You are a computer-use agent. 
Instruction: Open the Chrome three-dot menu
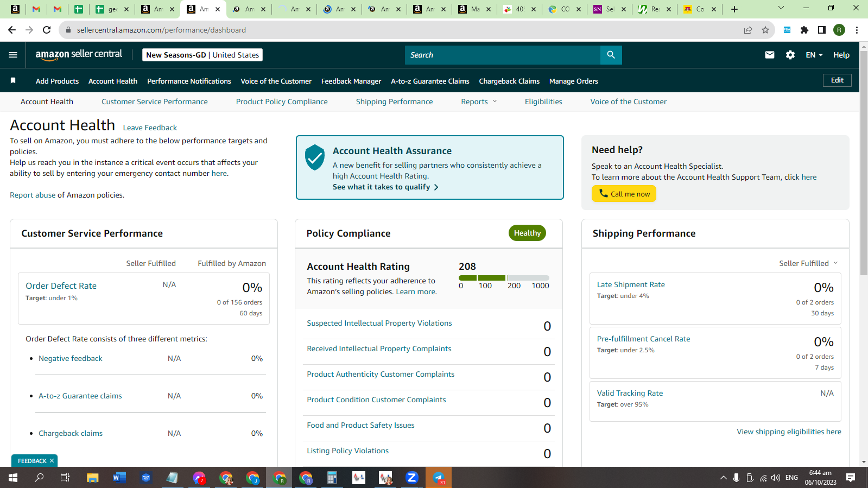(x=857, y=30)
